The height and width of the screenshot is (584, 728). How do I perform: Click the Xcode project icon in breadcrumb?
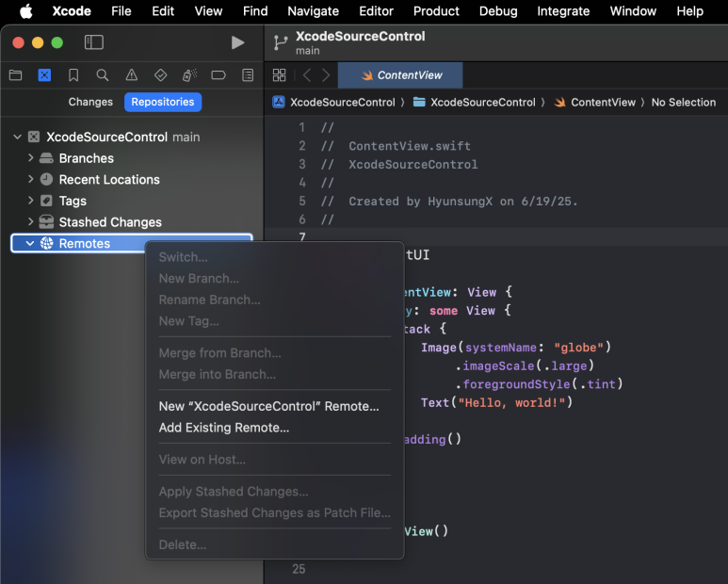(279, 102)
